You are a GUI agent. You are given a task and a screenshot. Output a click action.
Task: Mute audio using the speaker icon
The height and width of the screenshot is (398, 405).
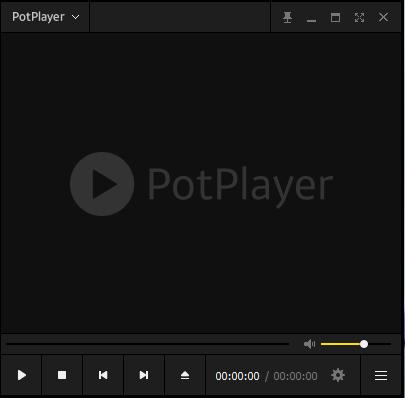309,344
